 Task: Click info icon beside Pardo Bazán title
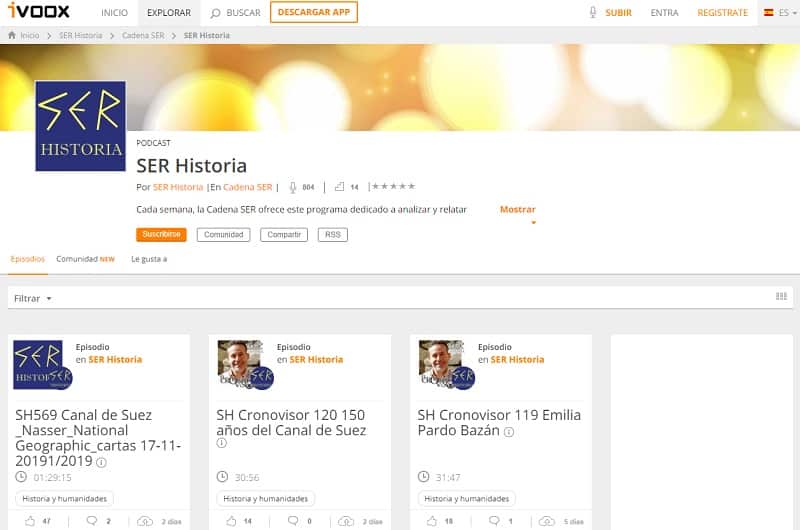pyautogui.click(x=509, y=432)
